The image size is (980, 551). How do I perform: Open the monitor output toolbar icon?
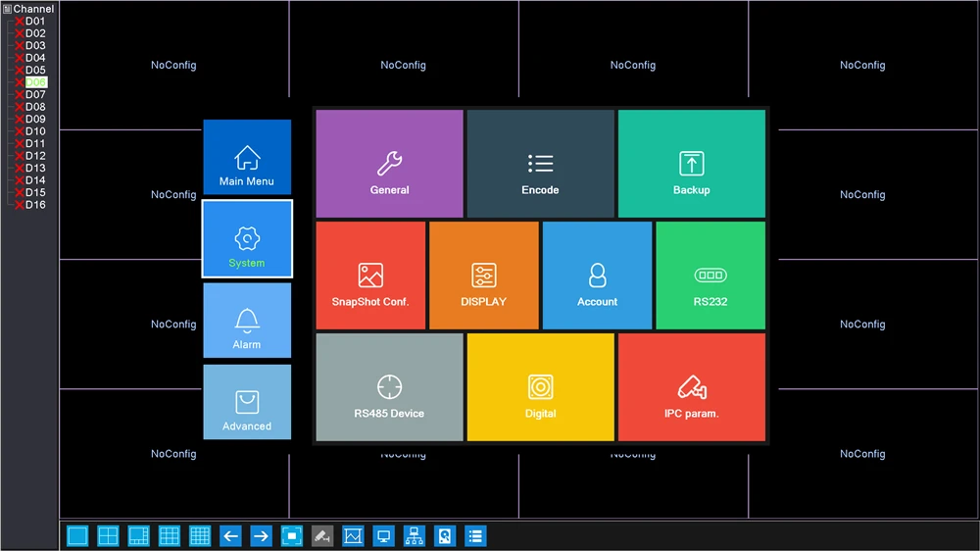pos(384,536)
